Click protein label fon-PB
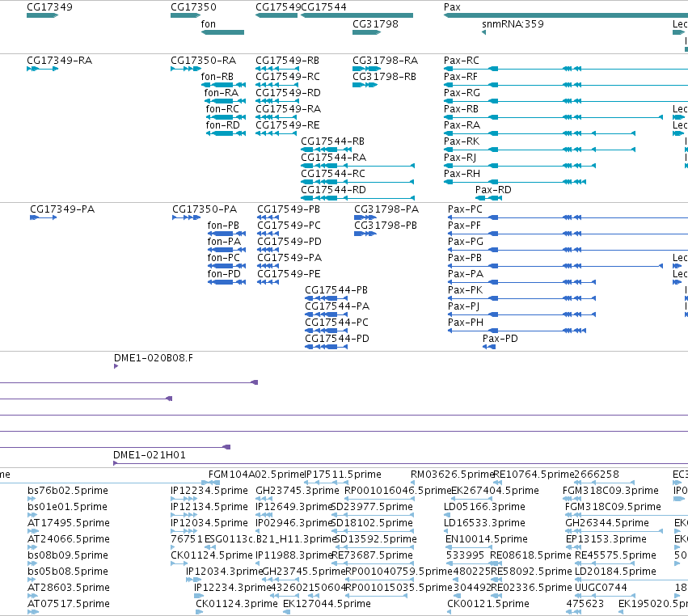The image size is (688, 616). [x=223, y=225]
